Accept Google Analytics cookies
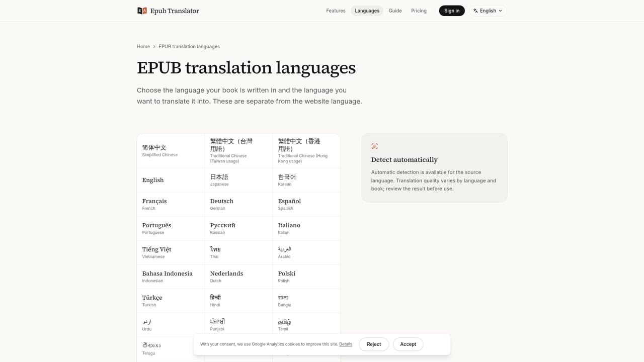The width and height of the screenshot is (644, 362). click(408, 344)
